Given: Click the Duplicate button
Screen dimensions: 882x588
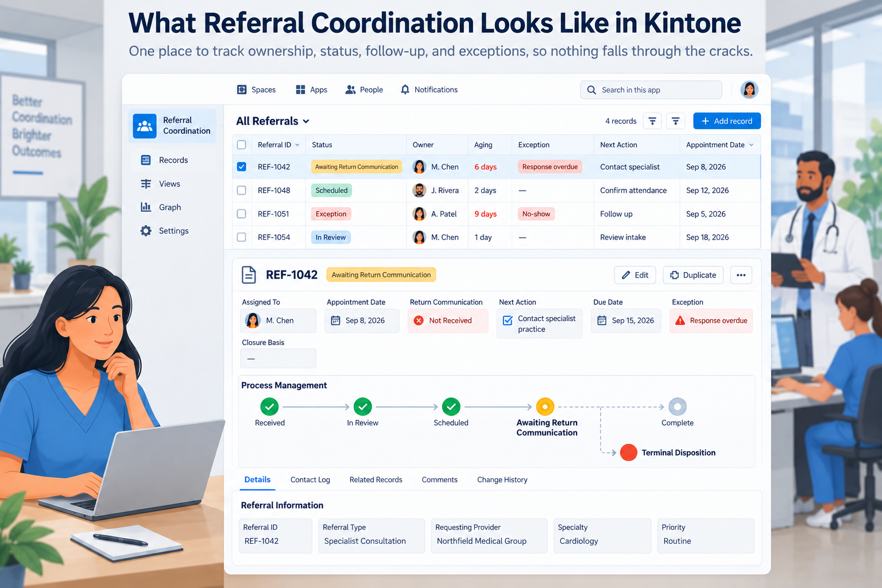Looking at the screenshot, I should [x=694, y=275].
